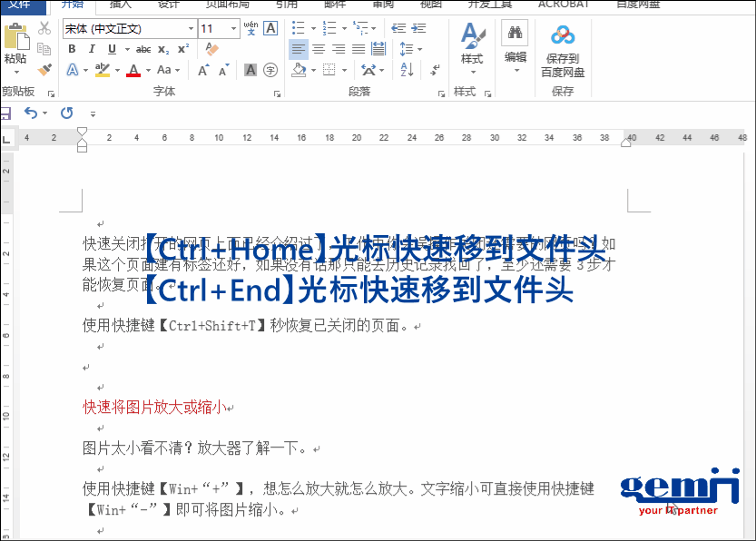The height and width of the screenshot is (541, 756).
Task: Toggle the show/hide paragraph marks button
Action: point(436,70)
